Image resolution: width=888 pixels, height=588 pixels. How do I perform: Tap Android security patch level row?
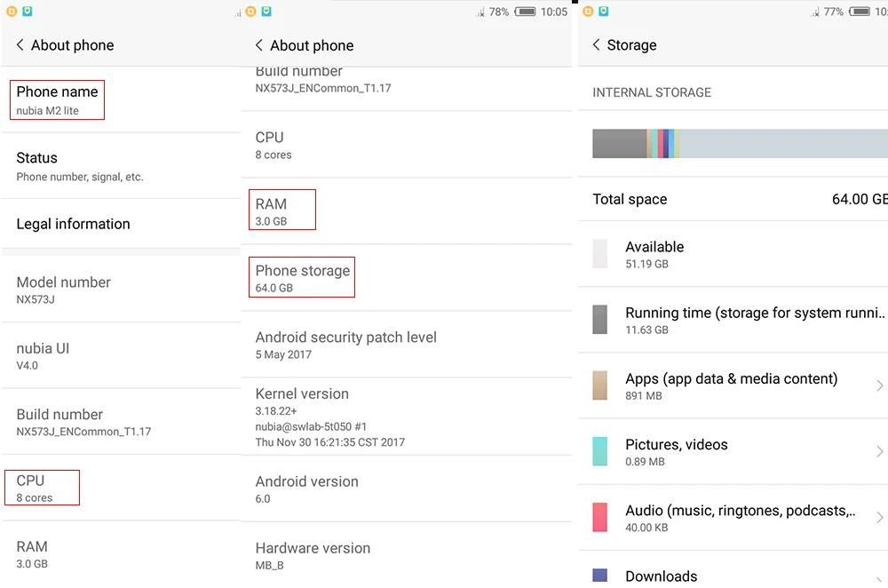click(406, 345)
